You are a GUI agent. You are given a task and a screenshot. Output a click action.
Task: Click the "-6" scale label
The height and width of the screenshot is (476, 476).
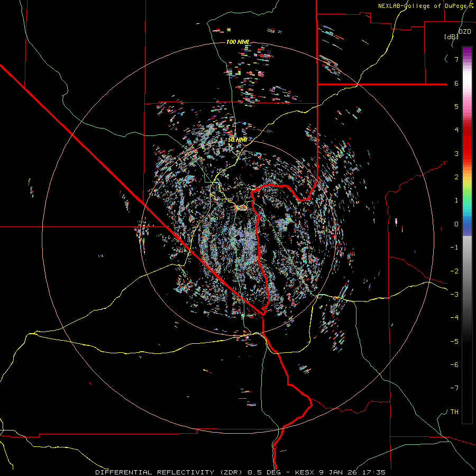[x=454, y=365]
